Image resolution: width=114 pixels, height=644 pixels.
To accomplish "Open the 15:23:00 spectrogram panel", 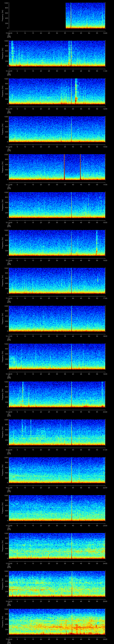I will (x=57, y=546).
